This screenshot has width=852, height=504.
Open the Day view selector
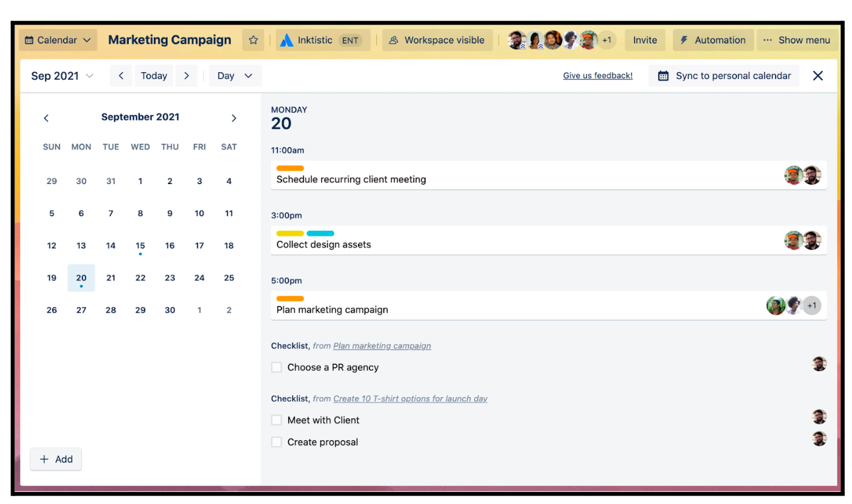point(235,75)
